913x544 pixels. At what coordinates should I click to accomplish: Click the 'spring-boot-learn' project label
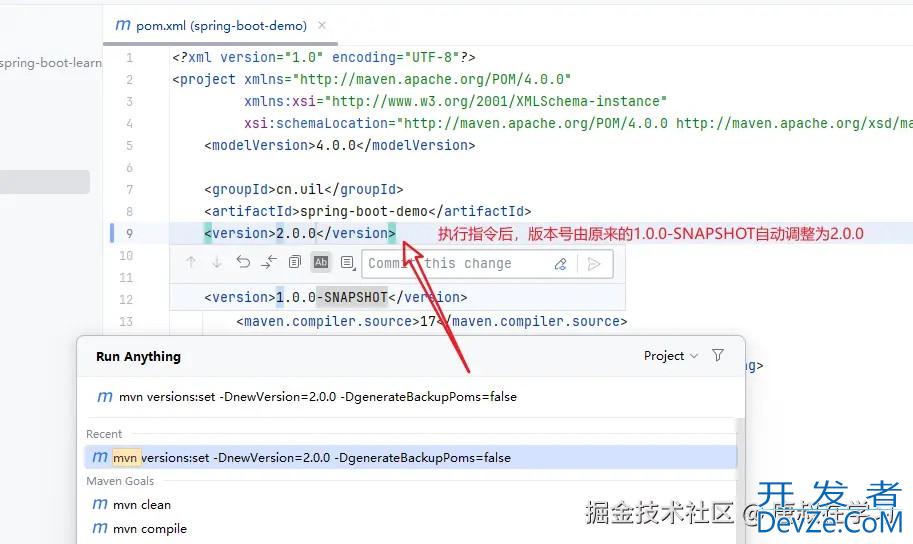[51, 63]
